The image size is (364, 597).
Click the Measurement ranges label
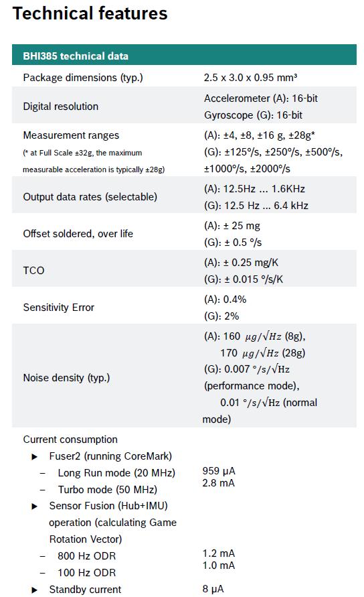(x=71, y=135)
